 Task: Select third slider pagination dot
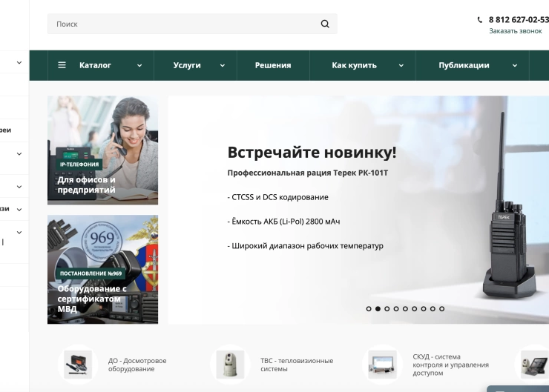pos(387,309)
